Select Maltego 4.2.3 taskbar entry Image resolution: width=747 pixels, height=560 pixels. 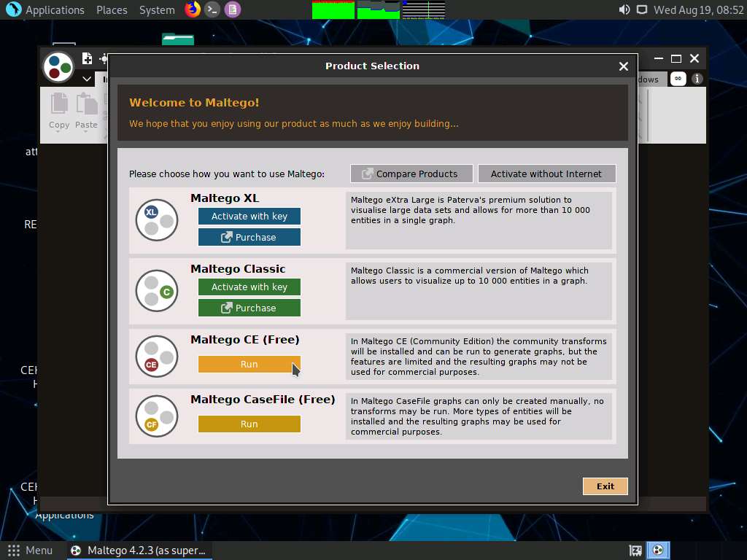click(138, 551)
